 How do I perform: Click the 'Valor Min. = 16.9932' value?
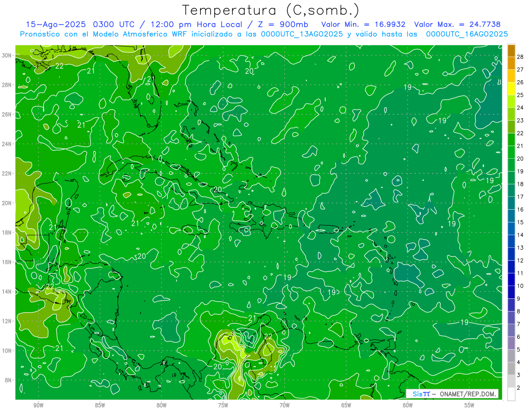coord(363,24)
